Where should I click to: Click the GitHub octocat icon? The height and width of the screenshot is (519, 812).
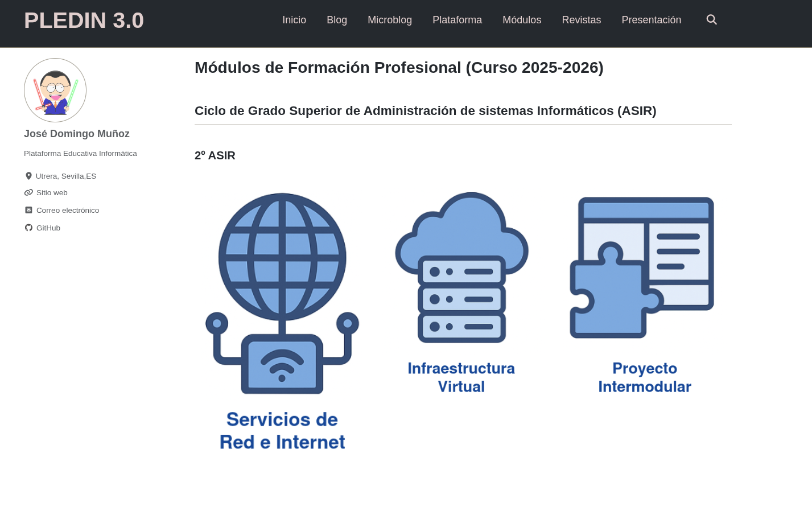(28, 228)
